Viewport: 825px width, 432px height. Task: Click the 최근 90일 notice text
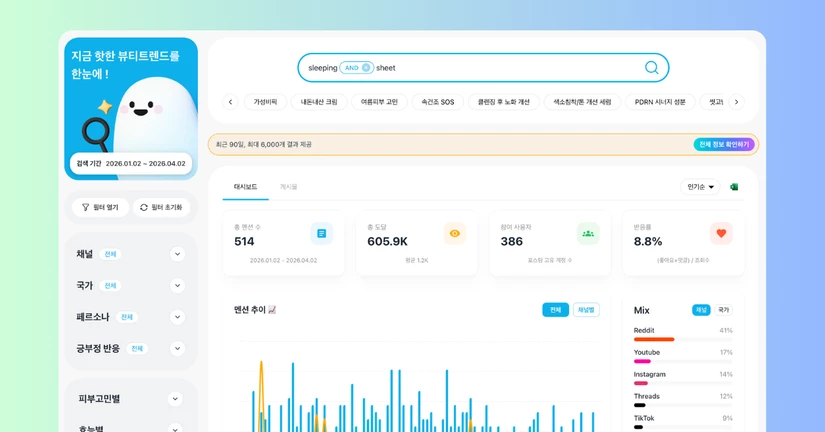point(264,144)
